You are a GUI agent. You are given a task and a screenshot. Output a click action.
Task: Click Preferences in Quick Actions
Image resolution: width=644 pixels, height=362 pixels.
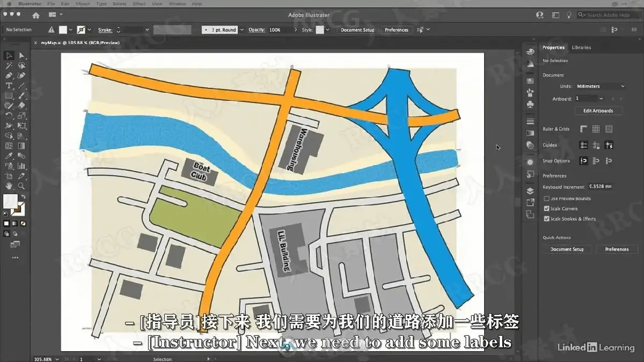617,249
